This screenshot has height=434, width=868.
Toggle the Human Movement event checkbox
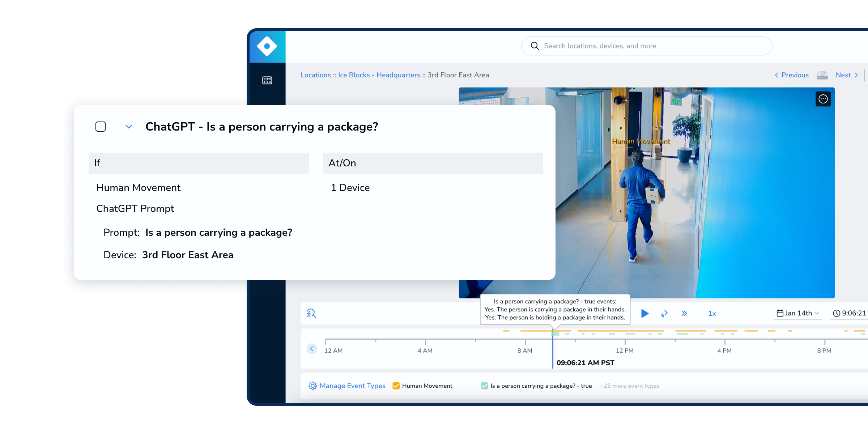pos(396,386)
